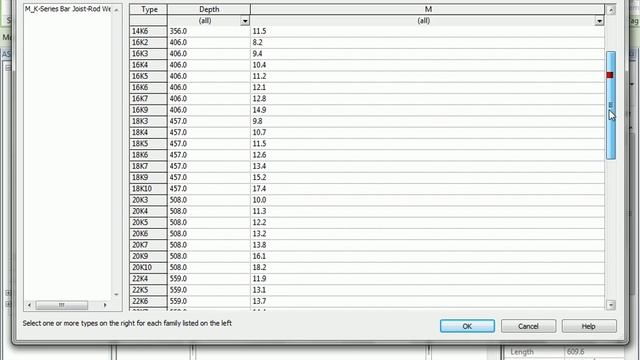Viewport: 640px width, 360px height.
Task: Select type row 14K6
Action: click(367, 31)
